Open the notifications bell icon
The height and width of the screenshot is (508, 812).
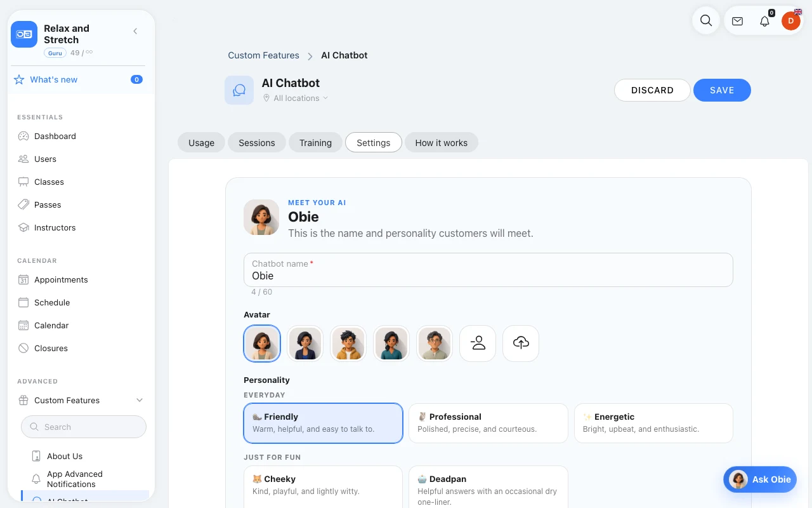(x=764, y=21)
